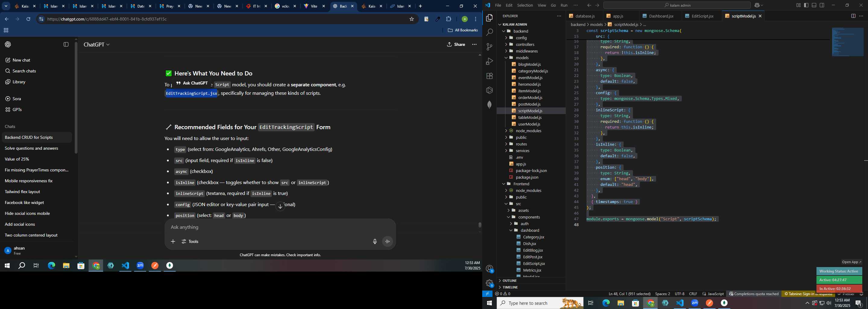Expand the OUTLINE section
Image resolution: width=868 pixels, height=309 pixels.
pyautogui.click(x=531, y=281)
